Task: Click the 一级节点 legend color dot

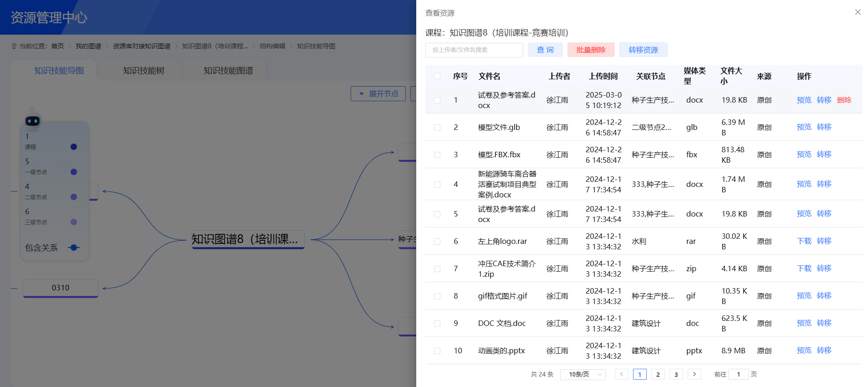Action: point(74,172)
